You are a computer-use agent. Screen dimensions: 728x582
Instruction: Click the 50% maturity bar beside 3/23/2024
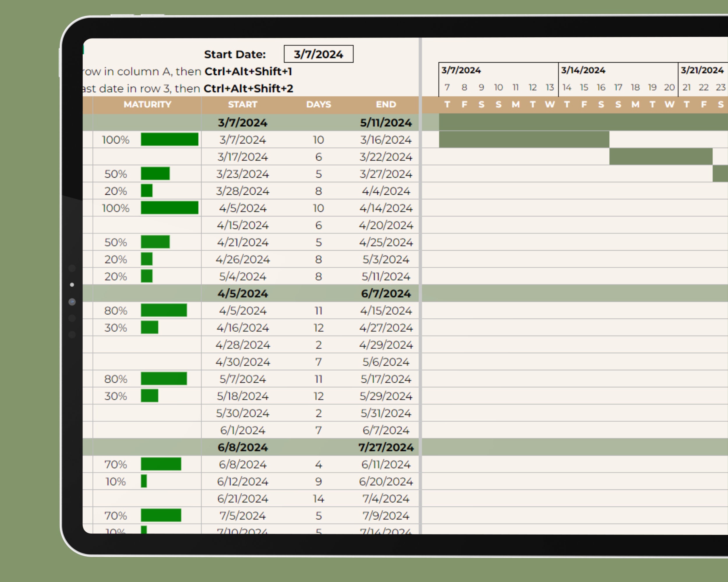pos(155,174)
